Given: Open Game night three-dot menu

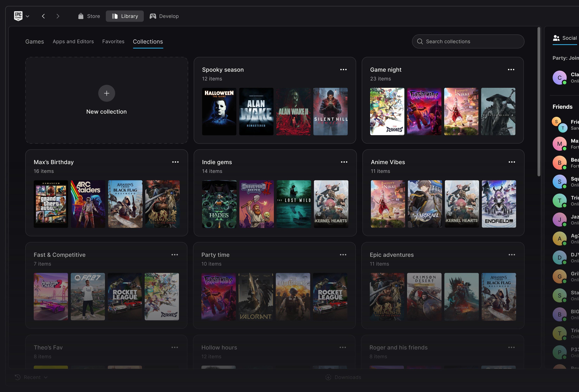Looking at the screenshot, I should click(511, 70).
